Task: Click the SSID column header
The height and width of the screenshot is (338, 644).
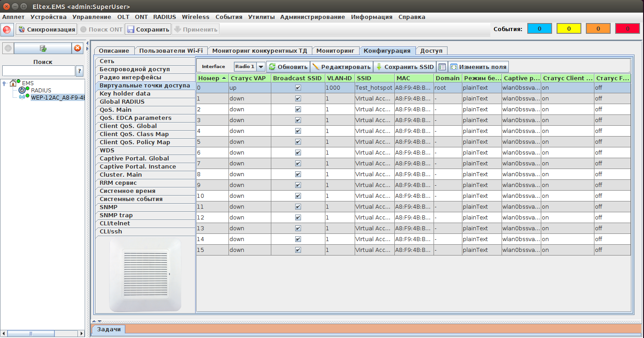Action: 375,78
